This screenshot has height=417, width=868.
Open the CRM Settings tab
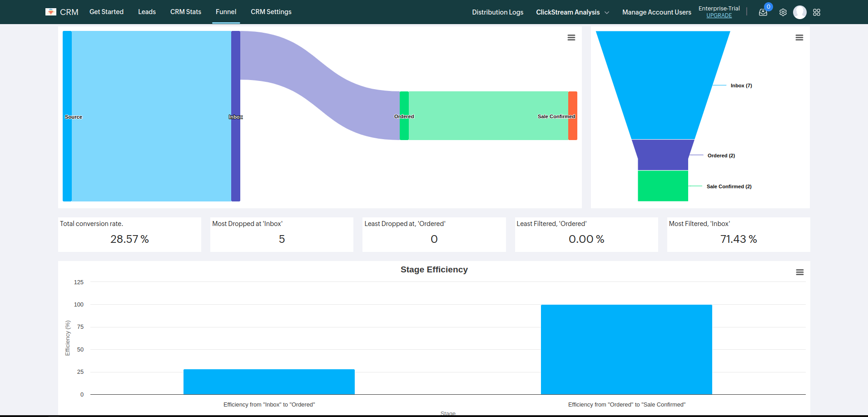pos(271,12)
